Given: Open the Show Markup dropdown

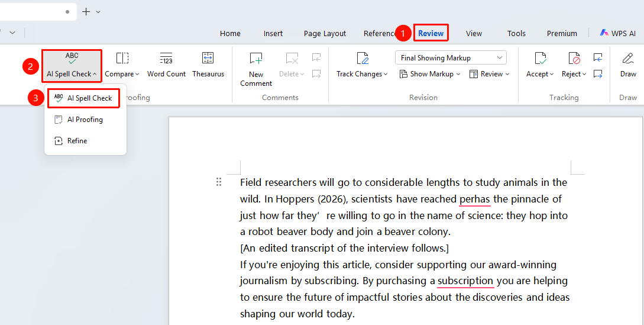Looking at the screenshot, I should tap(429, 74).
